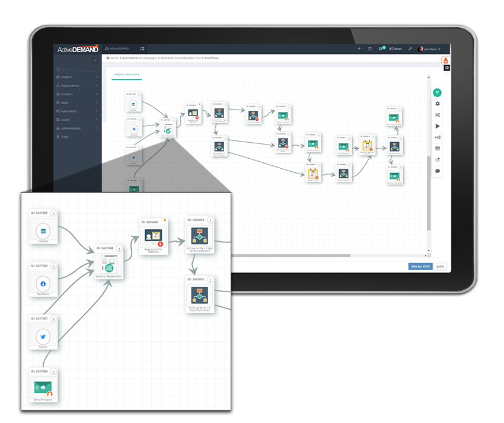
Task: Select the Here's the recording email step
Action: 394,117
